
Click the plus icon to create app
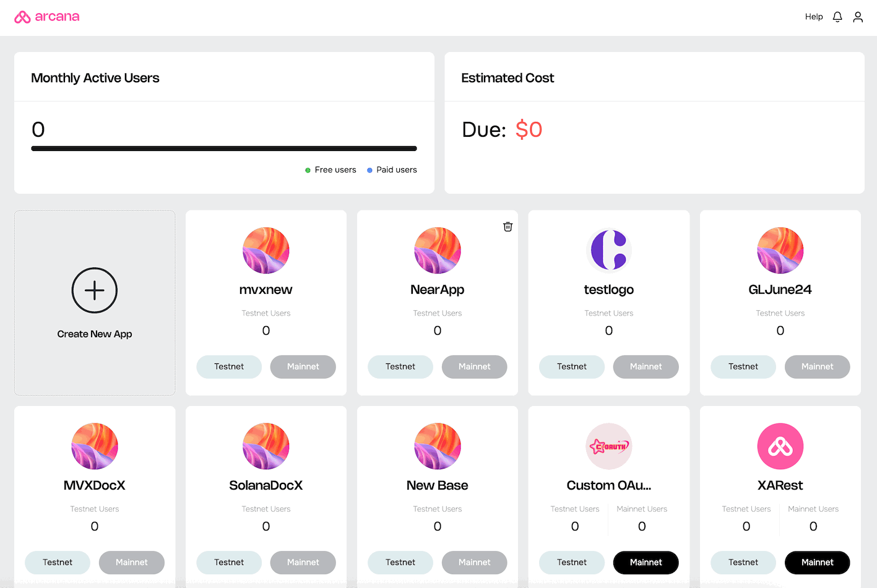(x=95, y=290)
